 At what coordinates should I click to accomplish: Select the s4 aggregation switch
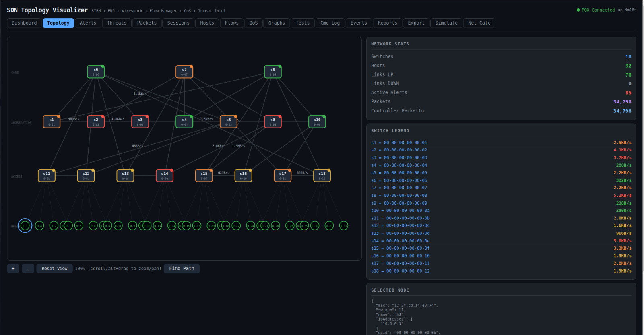[x=184, y=122]
